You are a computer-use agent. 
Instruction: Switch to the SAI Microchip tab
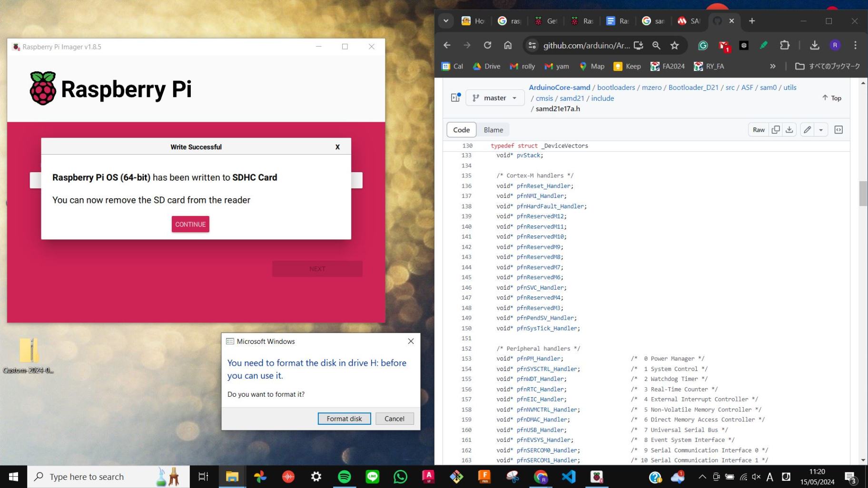point(689,21)
